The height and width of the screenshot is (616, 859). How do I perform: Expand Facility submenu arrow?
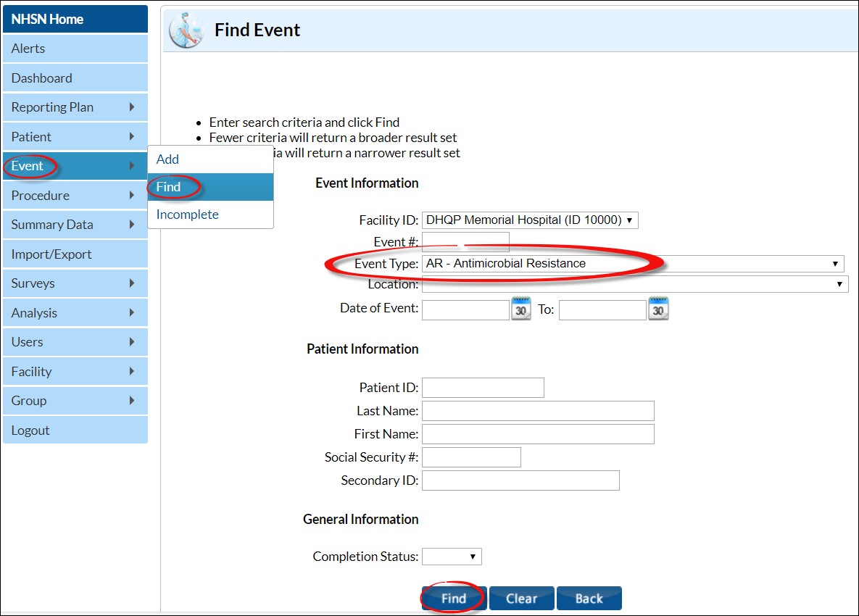[131, 371]
